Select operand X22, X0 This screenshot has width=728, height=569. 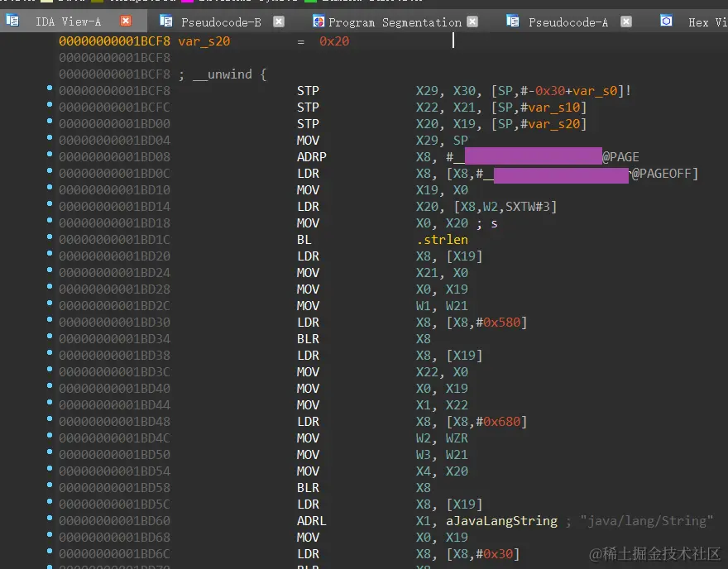(x=442, y=372)
